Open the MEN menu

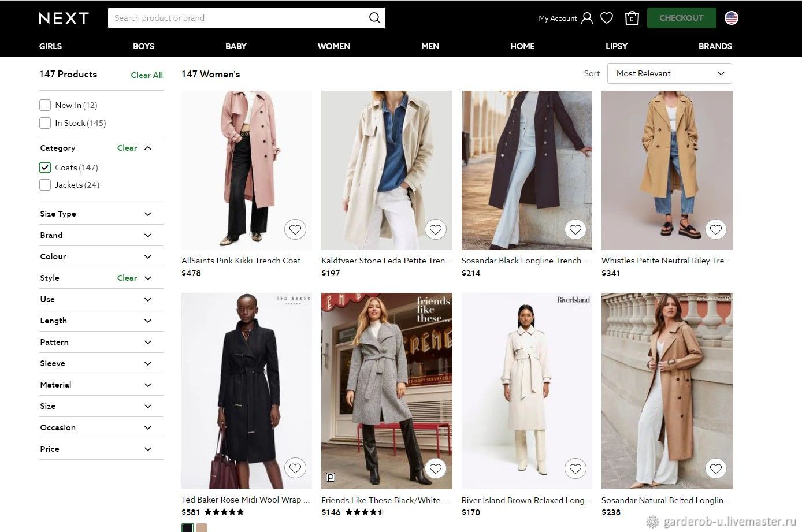click(x=430, y=46)
